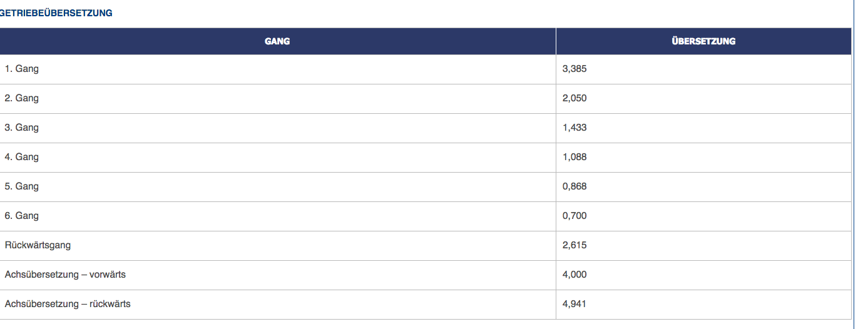The height and width of the screenshot is (329, 868).
Task: Click the value 3,385
Action: click(x=574, y=69)
